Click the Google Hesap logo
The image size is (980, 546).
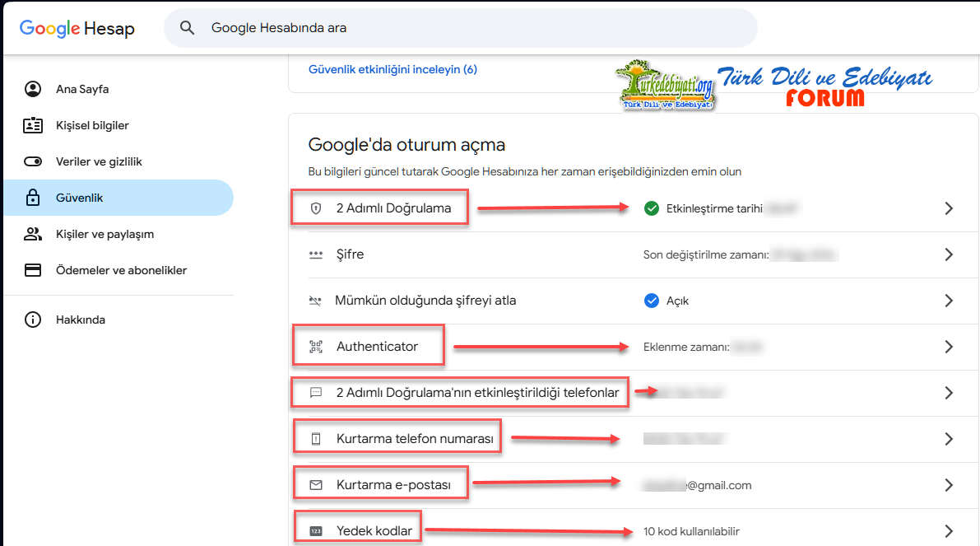[x=77, y=29]
